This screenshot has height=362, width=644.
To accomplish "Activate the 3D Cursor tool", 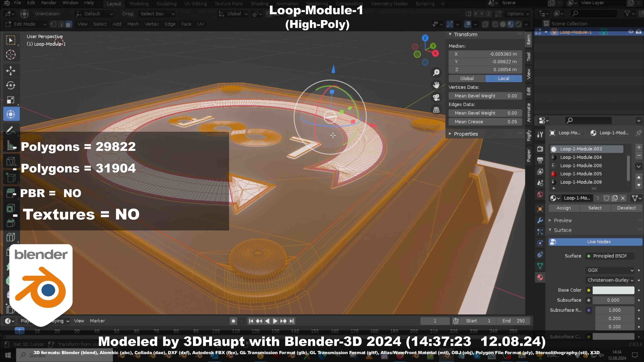I will click(11, 55).
